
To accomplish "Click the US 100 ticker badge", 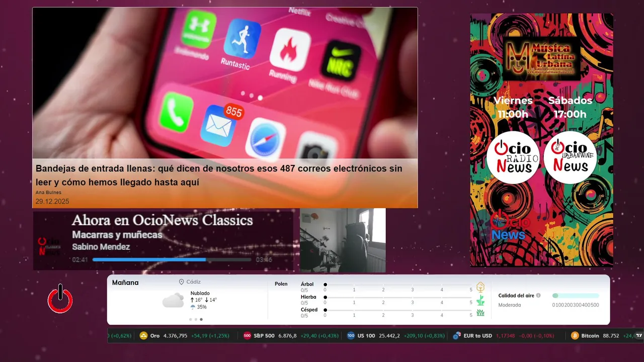I will (351, 336).
